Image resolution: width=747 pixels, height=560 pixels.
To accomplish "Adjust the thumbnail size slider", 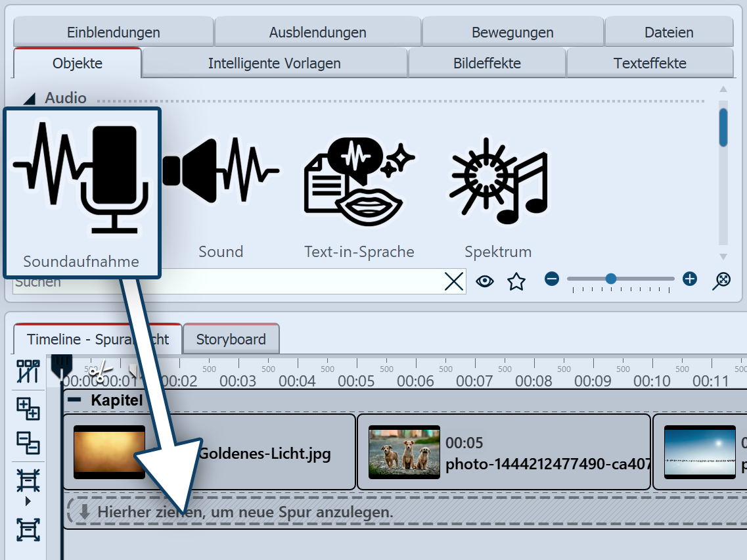I will tap(611, 279).
